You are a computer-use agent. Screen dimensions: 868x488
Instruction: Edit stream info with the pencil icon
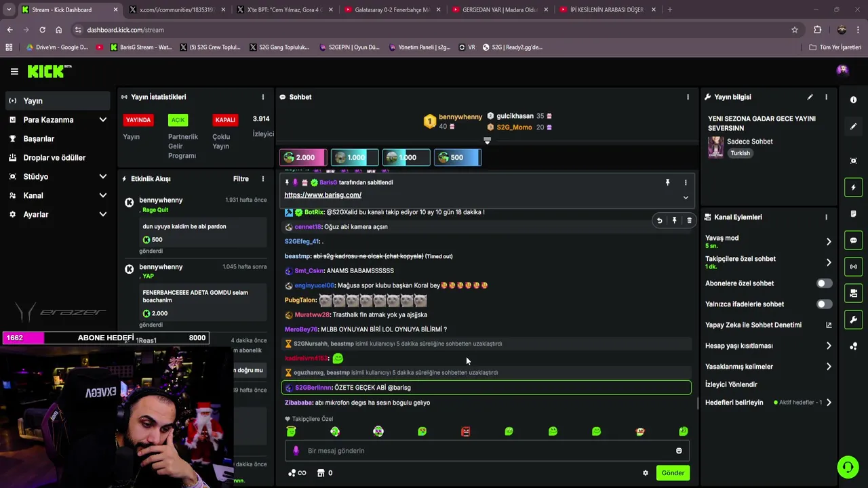(810, 97)
